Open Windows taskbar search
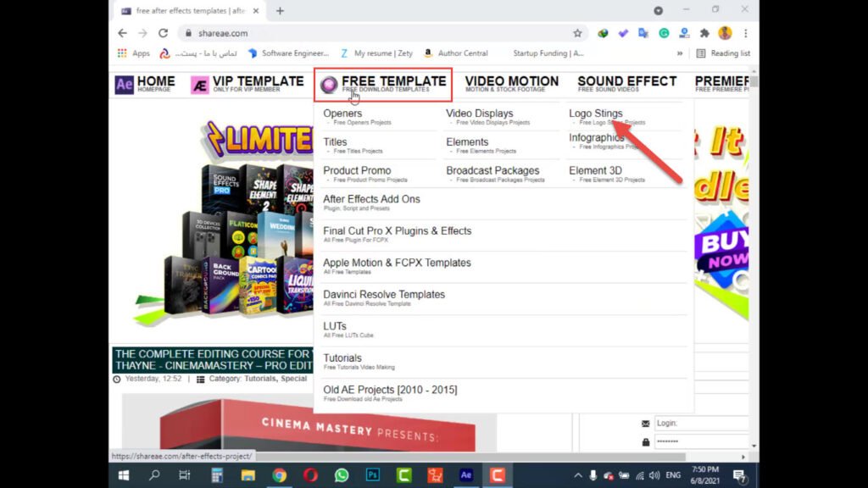This screenshot has height=488, width=868. (x=154, y=475)
